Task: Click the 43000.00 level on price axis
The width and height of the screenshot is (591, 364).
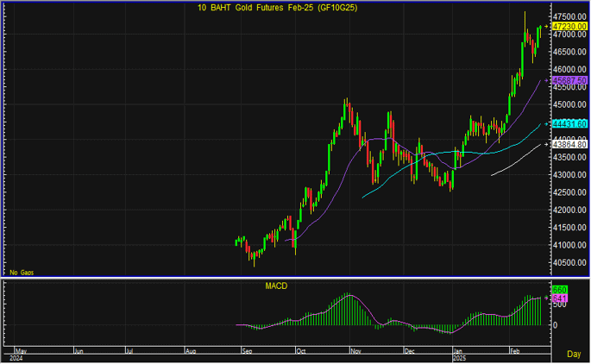Action: tap(570, 175)
